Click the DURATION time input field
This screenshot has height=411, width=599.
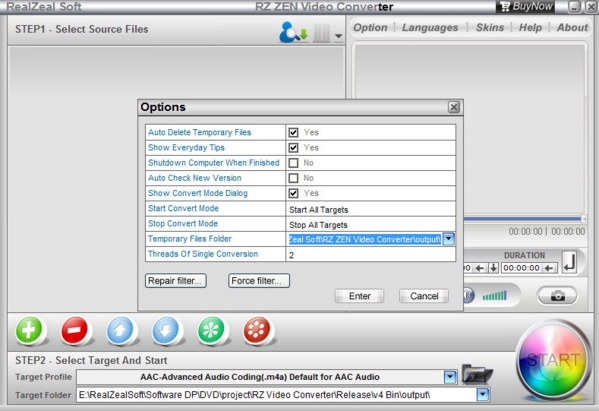point(521,268)
